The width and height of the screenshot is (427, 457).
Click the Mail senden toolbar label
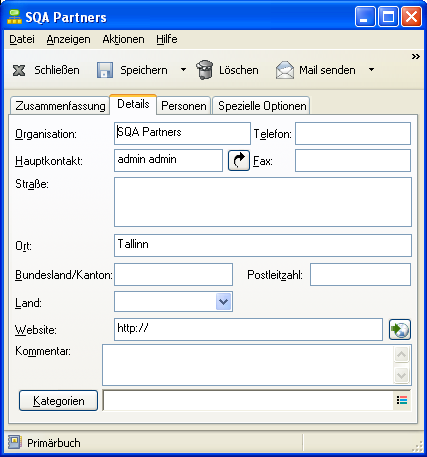click(327, 70)
